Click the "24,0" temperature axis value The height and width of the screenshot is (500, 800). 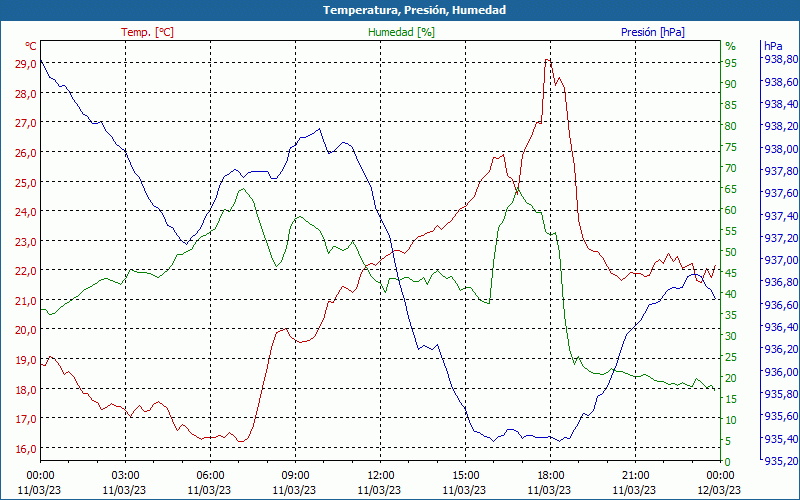click(x=28, y=212)
